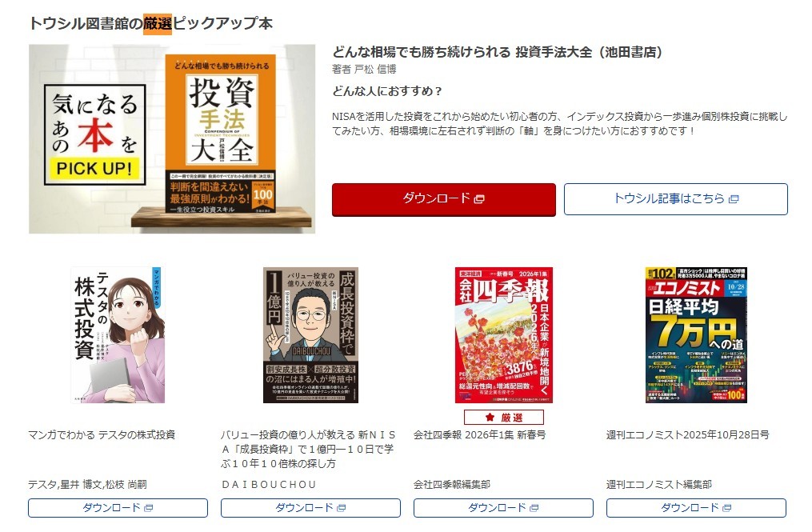Click the 厳選 star badge under 四季報
Screen dimensions: 812x532
click(504, 417)
